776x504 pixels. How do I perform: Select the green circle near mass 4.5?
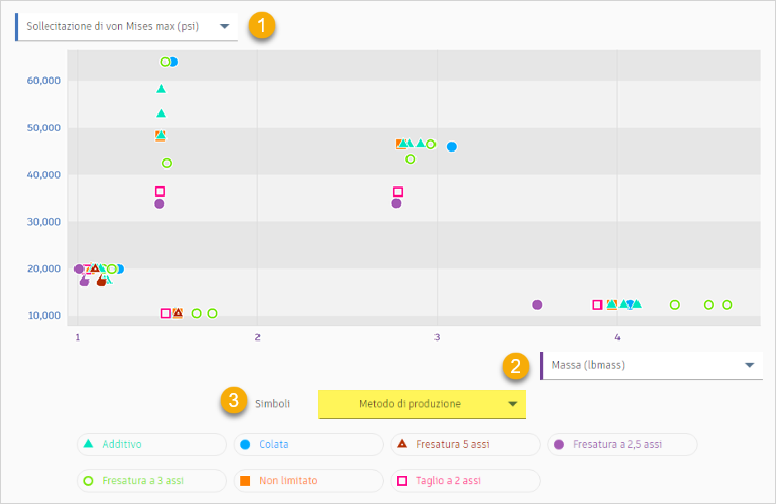click(709, 305)
